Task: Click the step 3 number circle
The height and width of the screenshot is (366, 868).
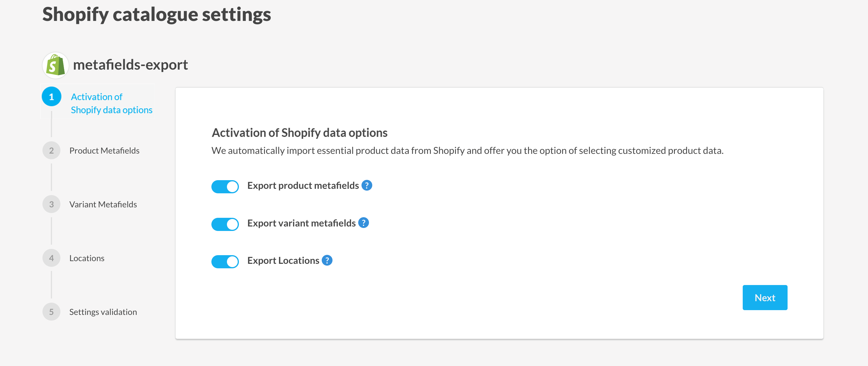Action: [51, 204]
